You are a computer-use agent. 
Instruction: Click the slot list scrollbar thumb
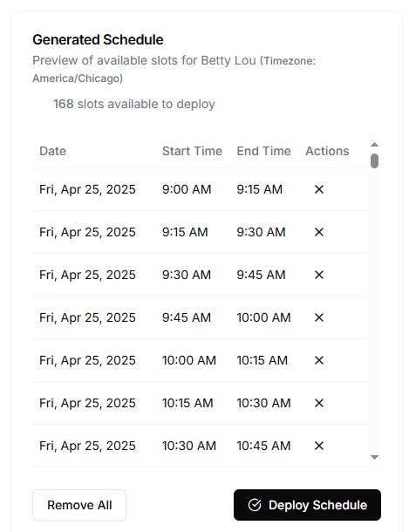coord(374,160)
